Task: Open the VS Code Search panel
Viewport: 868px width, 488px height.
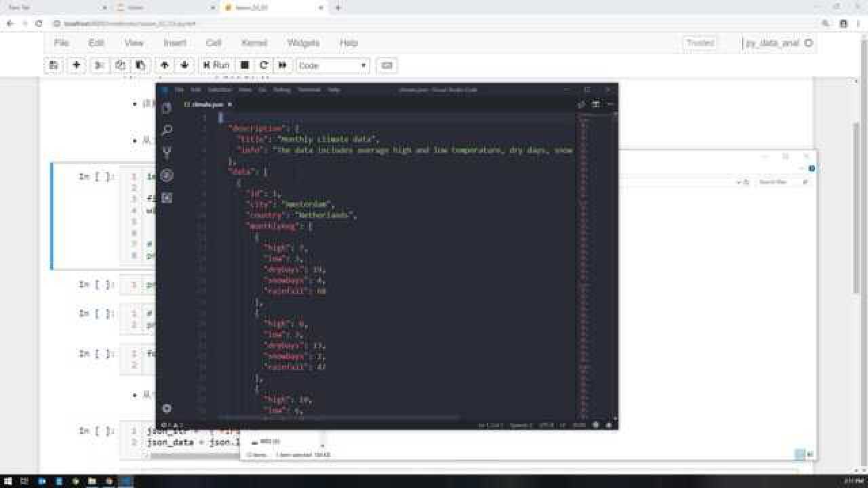Action: coord(167,130)
